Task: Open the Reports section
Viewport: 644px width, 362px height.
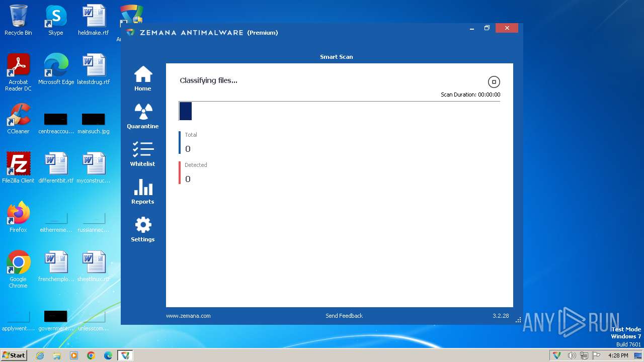Action: pos(143,192)
